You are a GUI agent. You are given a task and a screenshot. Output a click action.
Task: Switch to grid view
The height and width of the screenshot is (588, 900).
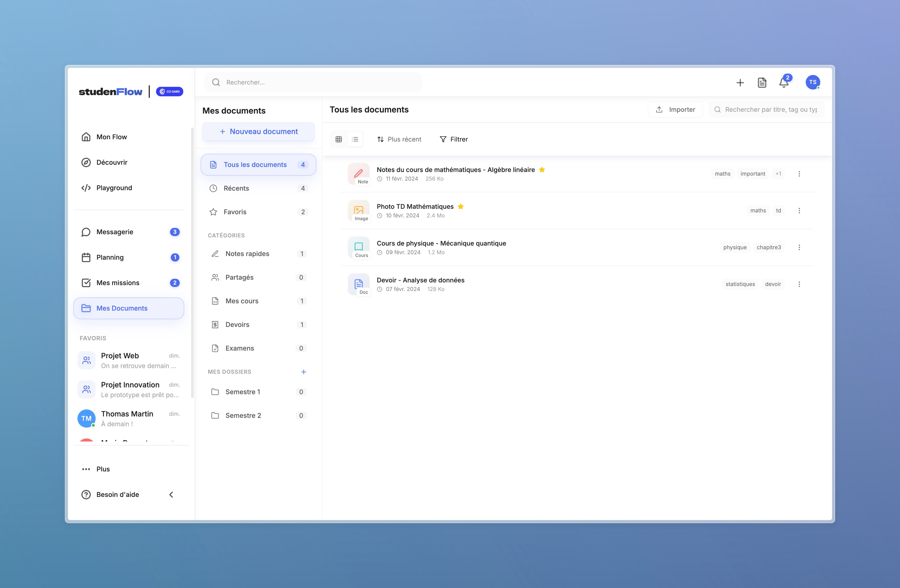tap(338, 139)
